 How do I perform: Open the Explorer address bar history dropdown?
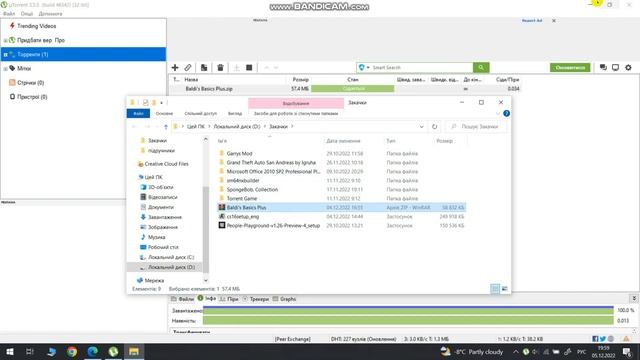[422, 127]
